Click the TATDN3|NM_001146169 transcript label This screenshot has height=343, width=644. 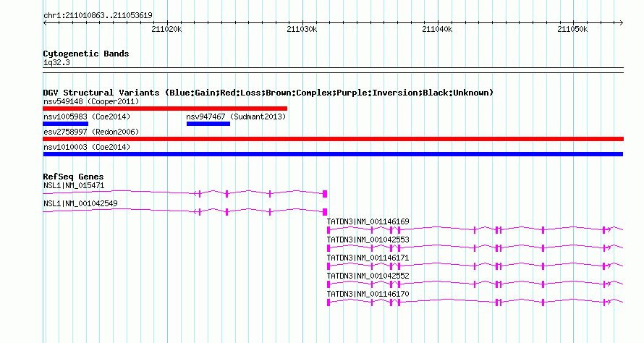pyautogui.click(x=368, y=222)
